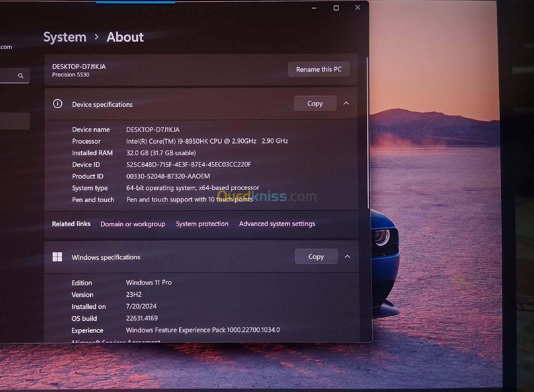Click the version value '23H2'
Viewport: 534px width, 392px height.
134,294
